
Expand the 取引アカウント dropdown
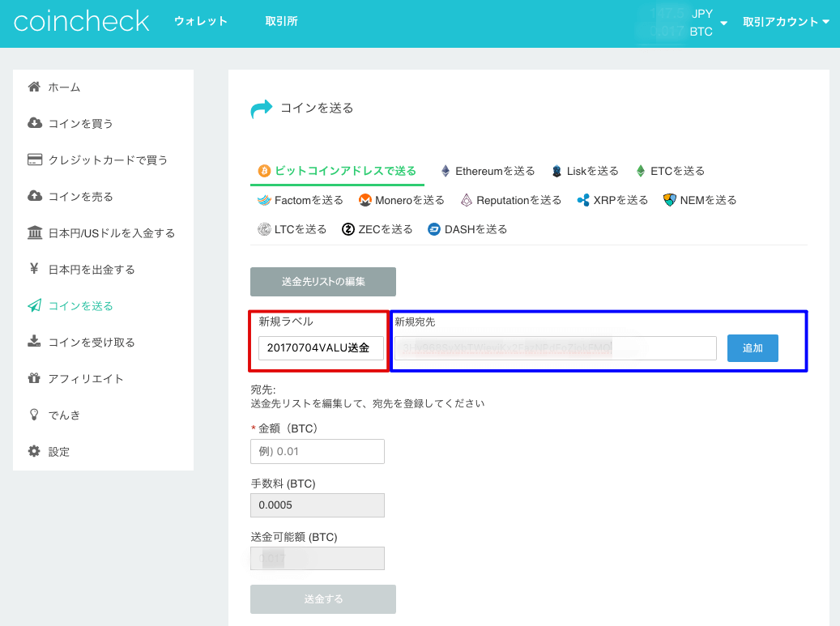tap(786, 22)
